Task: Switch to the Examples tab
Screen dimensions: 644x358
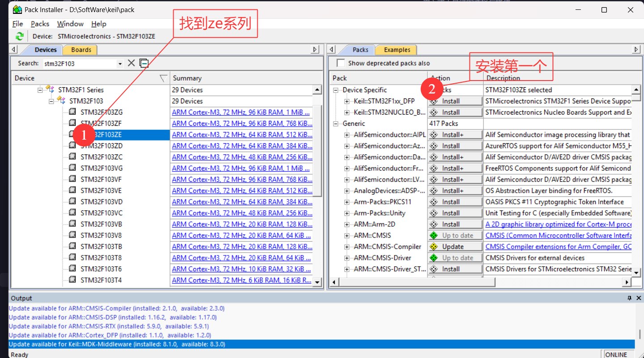Action: pos(397,50)
